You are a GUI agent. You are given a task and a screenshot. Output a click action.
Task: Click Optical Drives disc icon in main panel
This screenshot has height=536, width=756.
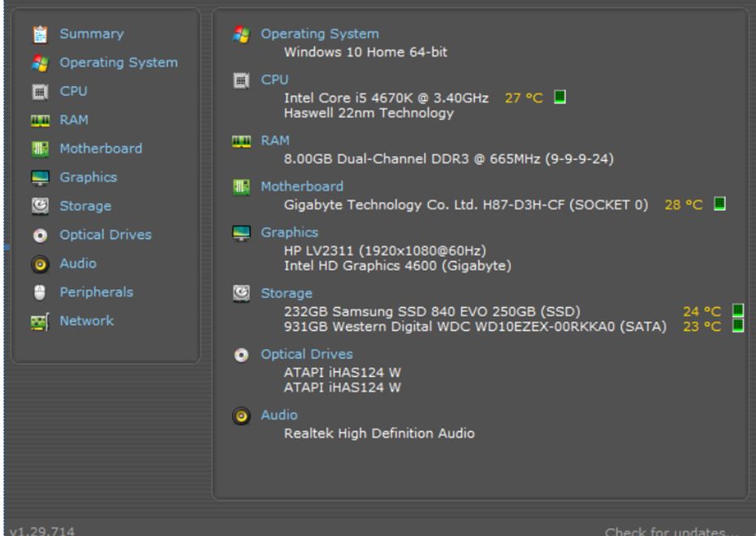[x=241, y=355]
